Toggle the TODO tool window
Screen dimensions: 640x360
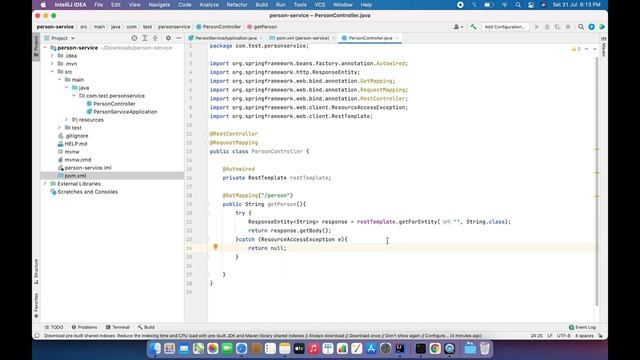tap(54, 327)
